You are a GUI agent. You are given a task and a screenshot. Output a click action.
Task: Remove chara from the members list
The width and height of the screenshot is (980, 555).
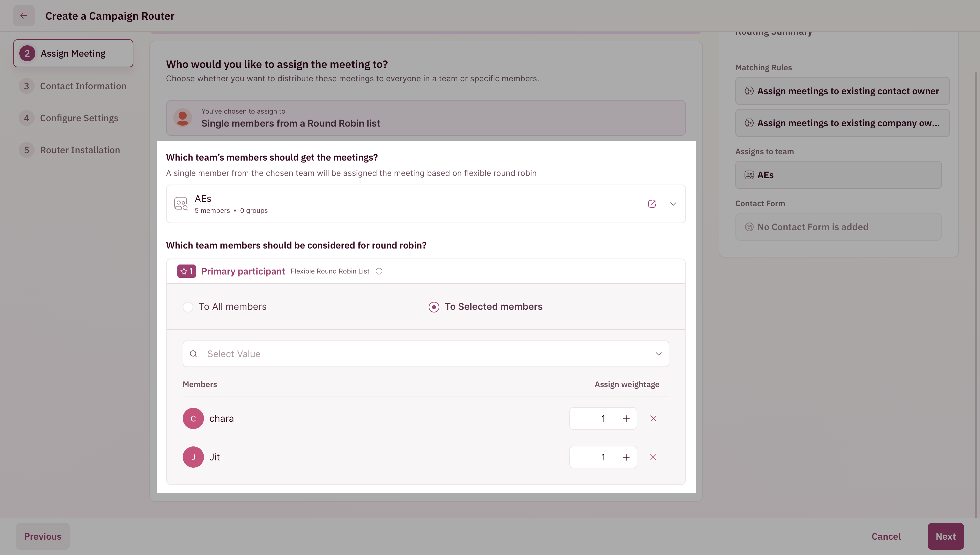(x=653, y=418)
